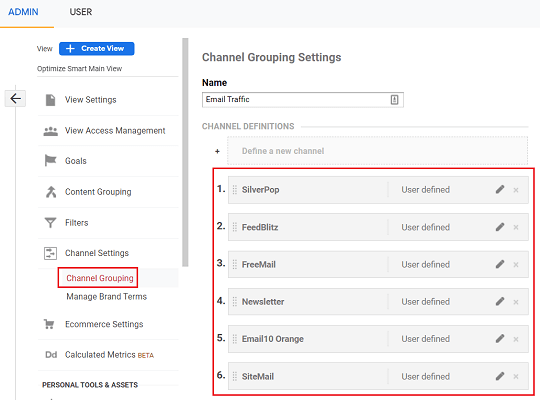This screenshot has height=400, width=540.
Task: Open Goals settings
Action: pos(76,161)
